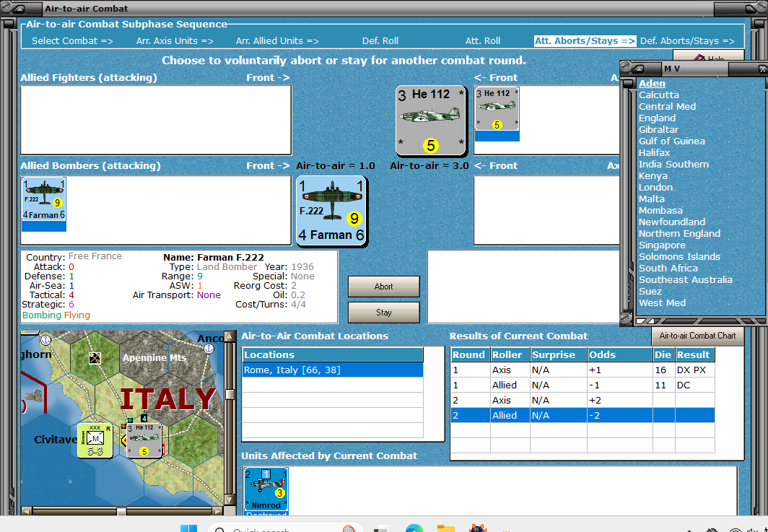Select Round 2 Allied highlighted row
Image resolution: width=768 pixels, height=532 pixels.
click(582, 415)
